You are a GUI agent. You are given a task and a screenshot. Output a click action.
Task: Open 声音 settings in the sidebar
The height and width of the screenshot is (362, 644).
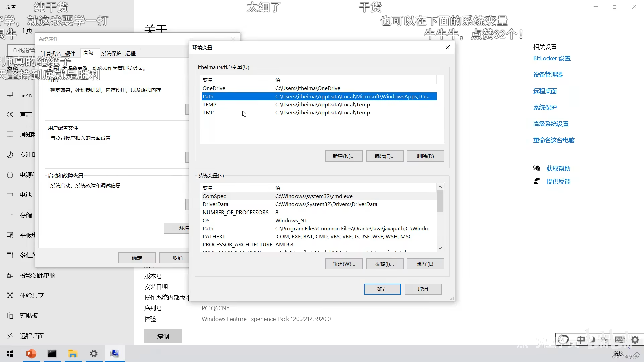pyautogui.click(x=26, y=114)
